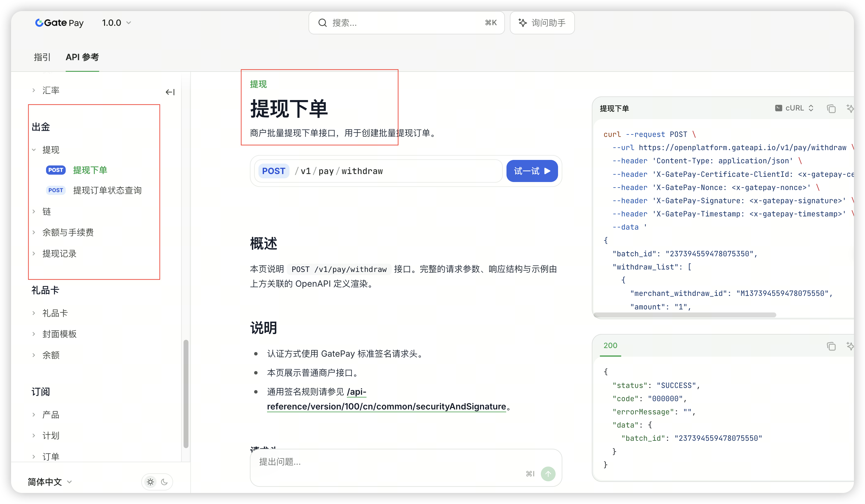Screen dimensions: 865x504
Task: Click the 询问助手 button
Action: point(542,23)
